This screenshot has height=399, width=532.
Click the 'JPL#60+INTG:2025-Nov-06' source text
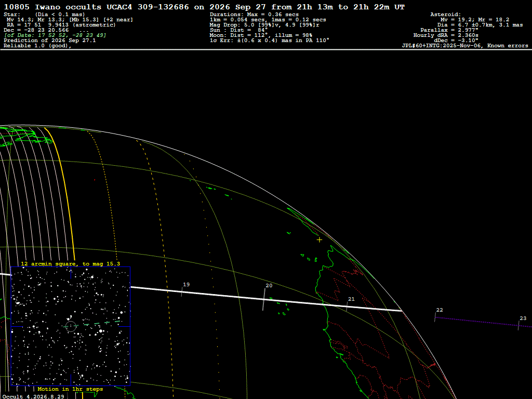click(442, 46)
